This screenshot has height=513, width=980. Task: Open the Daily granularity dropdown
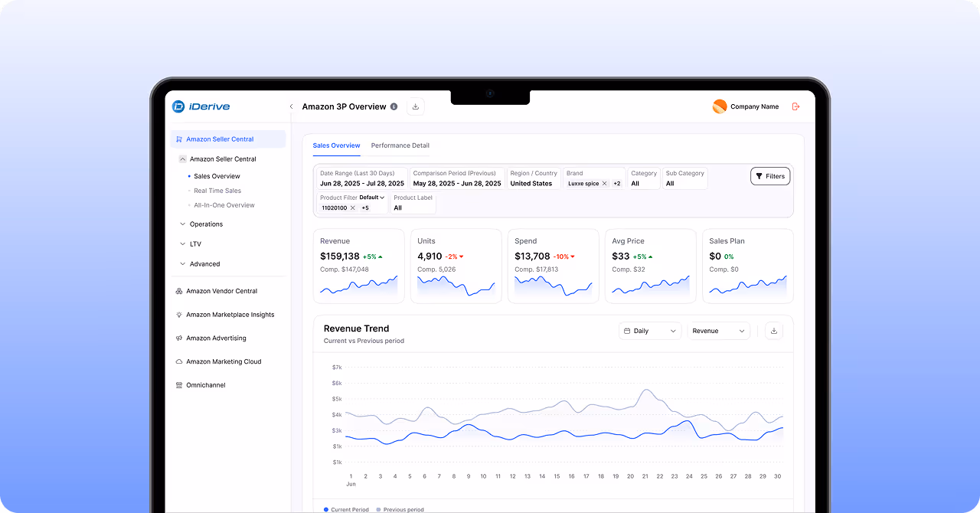(650, 331)
